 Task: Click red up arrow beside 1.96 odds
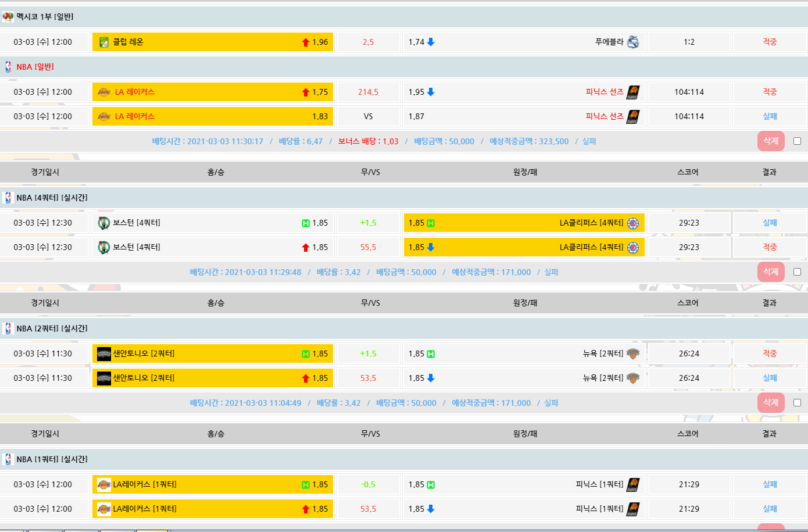(306, 42)
